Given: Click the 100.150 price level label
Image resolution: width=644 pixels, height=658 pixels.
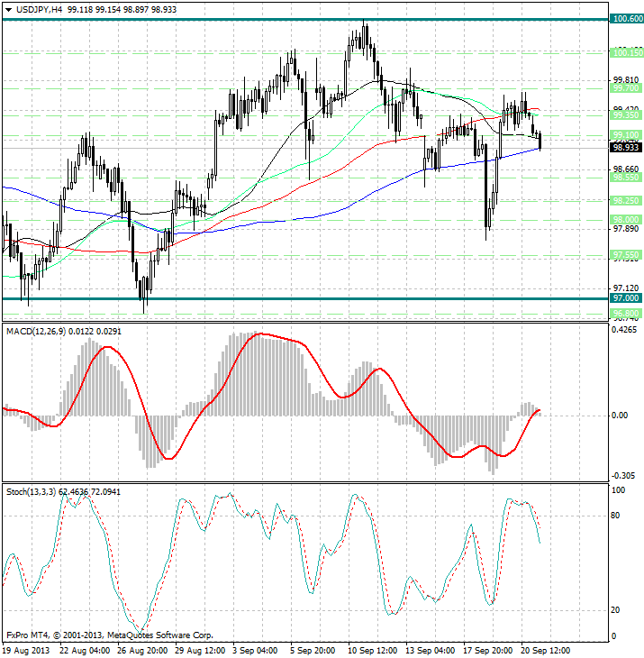Looking at the screenshot, I should [x=627, y=53].
